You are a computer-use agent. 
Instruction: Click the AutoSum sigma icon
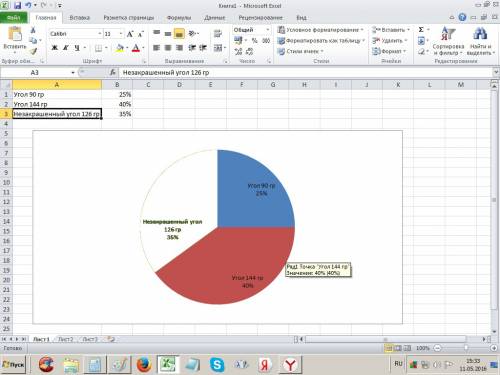pyautogui.click(x=421, y=30)
